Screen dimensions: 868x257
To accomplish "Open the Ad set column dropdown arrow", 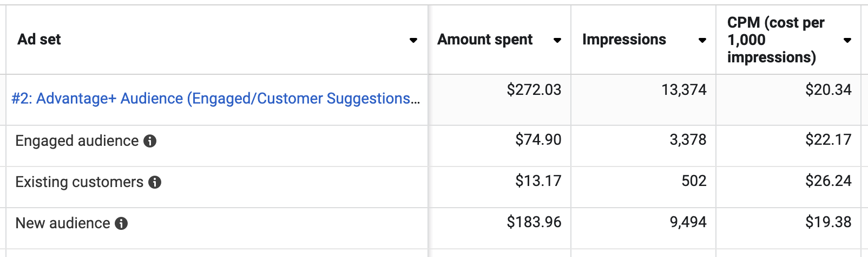I will click(413, 40).
